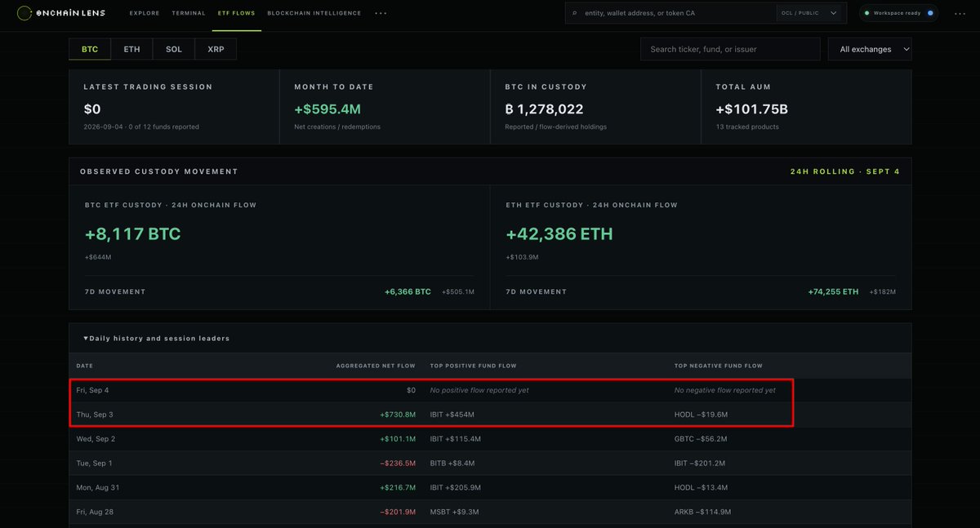Viewport: 980px width, 528px height.
Task: Select the BTC tab
Action: 90,49
